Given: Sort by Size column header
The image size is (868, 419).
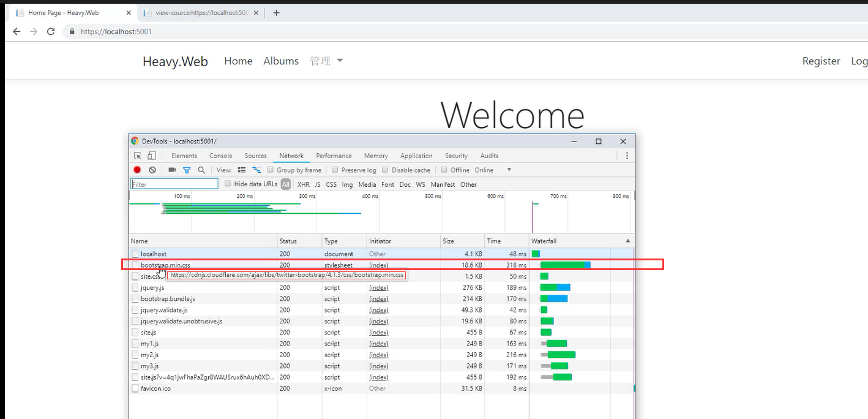Looking at the screenshot, I should 463,241.
